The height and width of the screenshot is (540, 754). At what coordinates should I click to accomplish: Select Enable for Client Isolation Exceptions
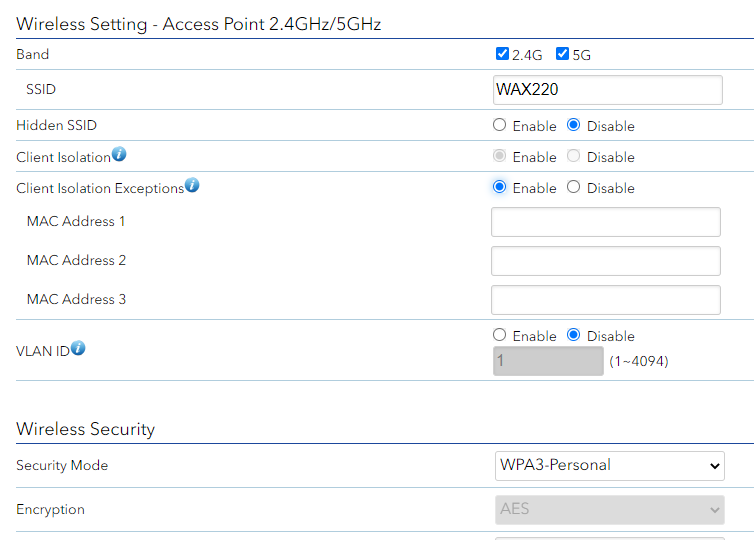[x=500, y=187]
